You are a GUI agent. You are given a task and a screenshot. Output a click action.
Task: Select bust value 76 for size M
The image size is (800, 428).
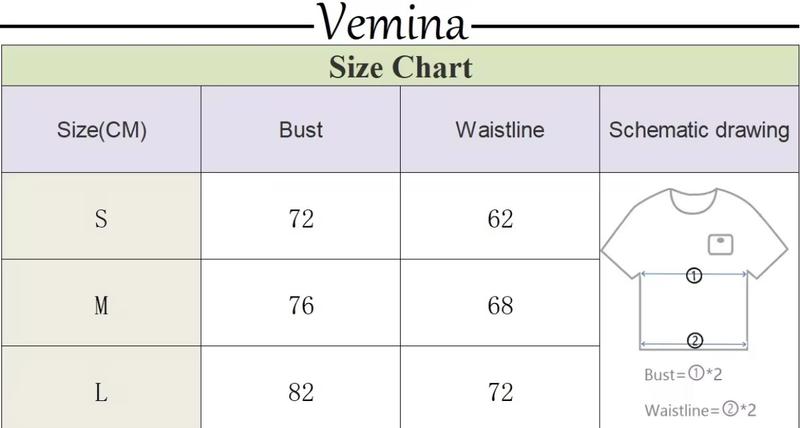pos(301,305)
